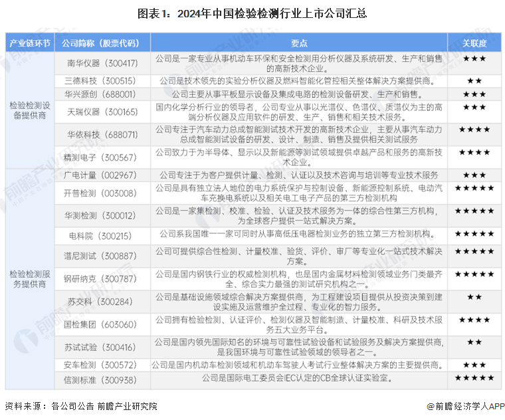
Task: Select company cell '苏试试验（300416）'
Action: (x=102, y=347)
